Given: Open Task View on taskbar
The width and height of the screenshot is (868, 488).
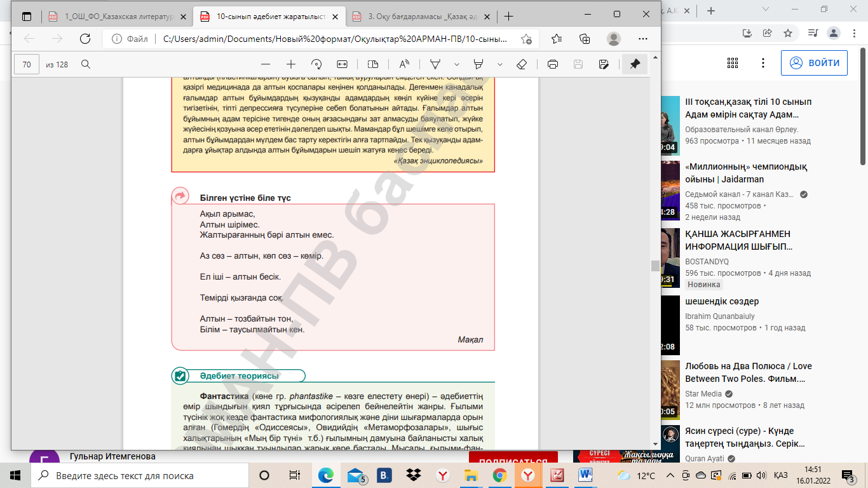Looking at the screenshot, I should click(x=294, y=475).
